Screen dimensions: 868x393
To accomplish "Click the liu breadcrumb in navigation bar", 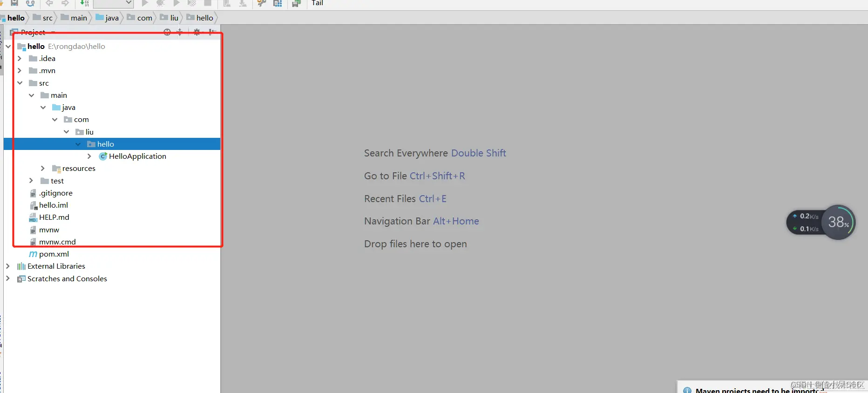I will point(169,18).
